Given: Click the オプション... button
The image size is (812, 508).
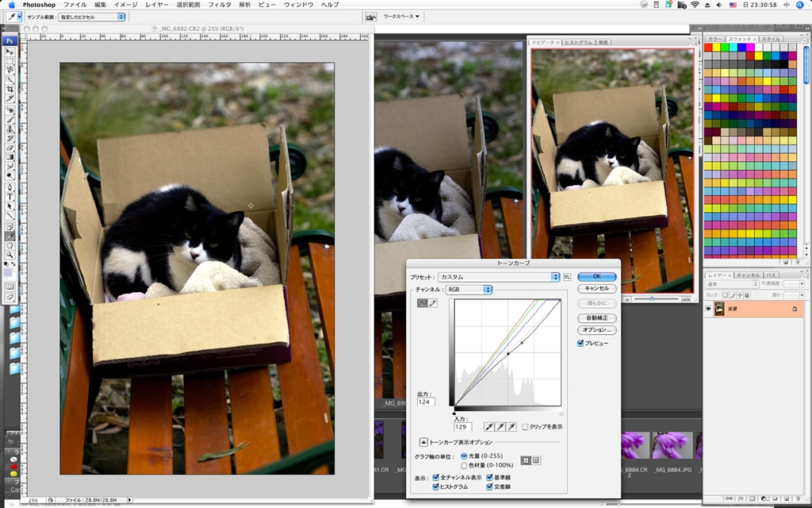Looking at the screenshot, I should pyautogui.click(x=596, y=329).
